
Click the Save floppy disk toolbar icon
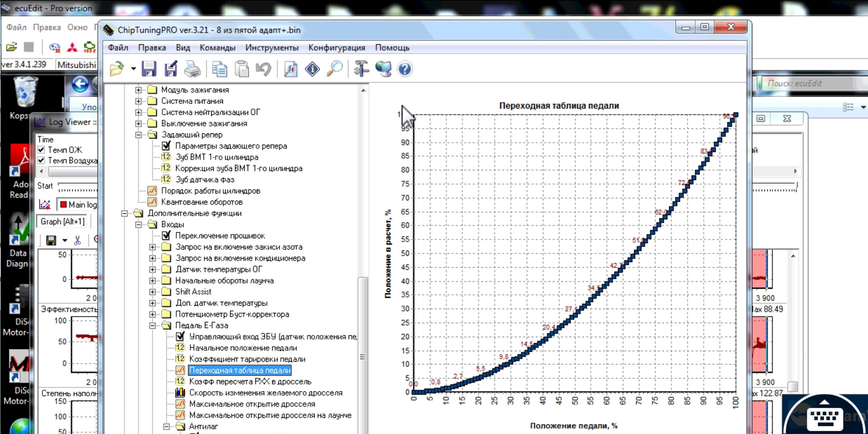tap(149, 69)
